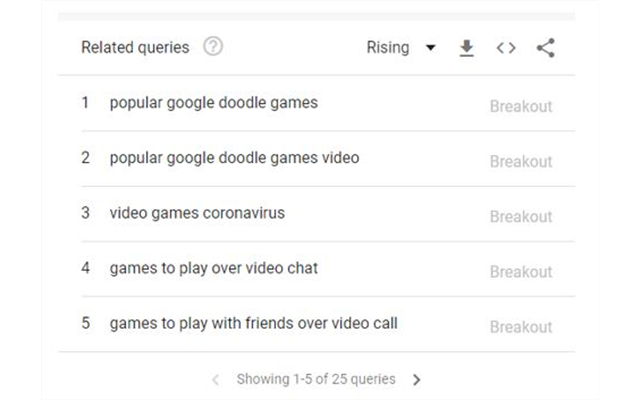Click Breakout beside video games coronavirus
Viewport: 640px width, 400px height.
[520, 217]
